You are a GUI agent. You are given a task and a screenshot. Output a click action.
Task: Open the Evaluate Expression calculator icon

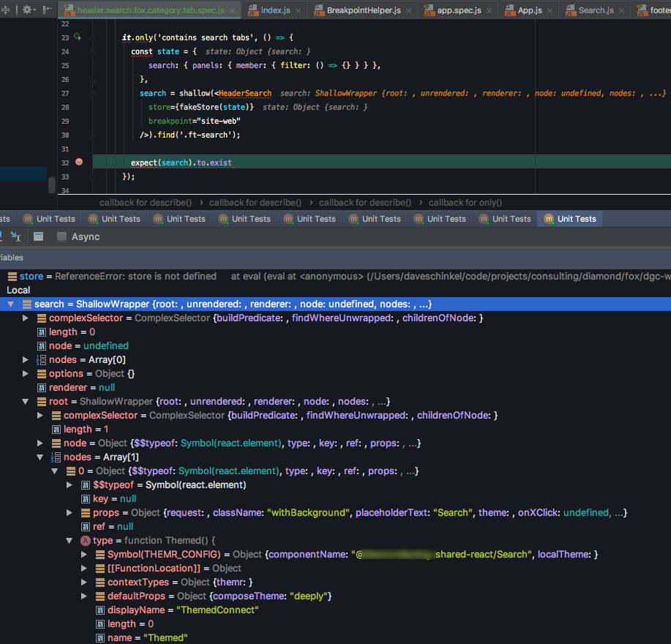click(39, 236)
